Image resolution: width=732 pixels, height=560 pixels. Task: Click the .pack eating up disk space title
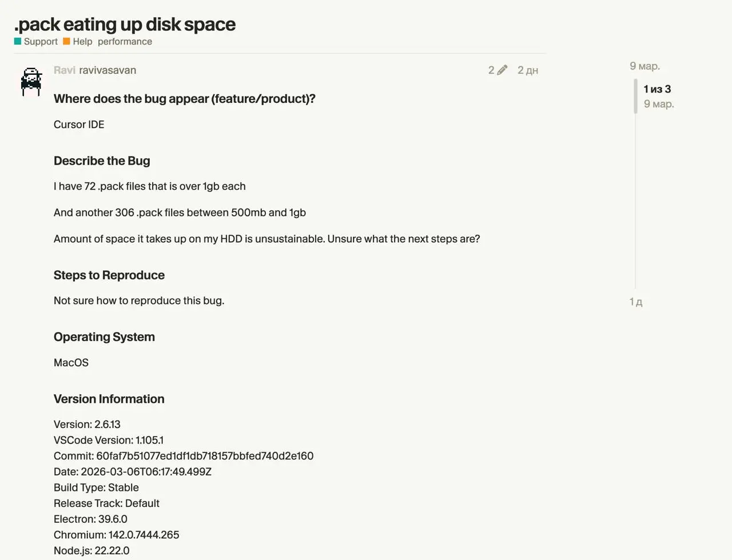pos(125,24)
